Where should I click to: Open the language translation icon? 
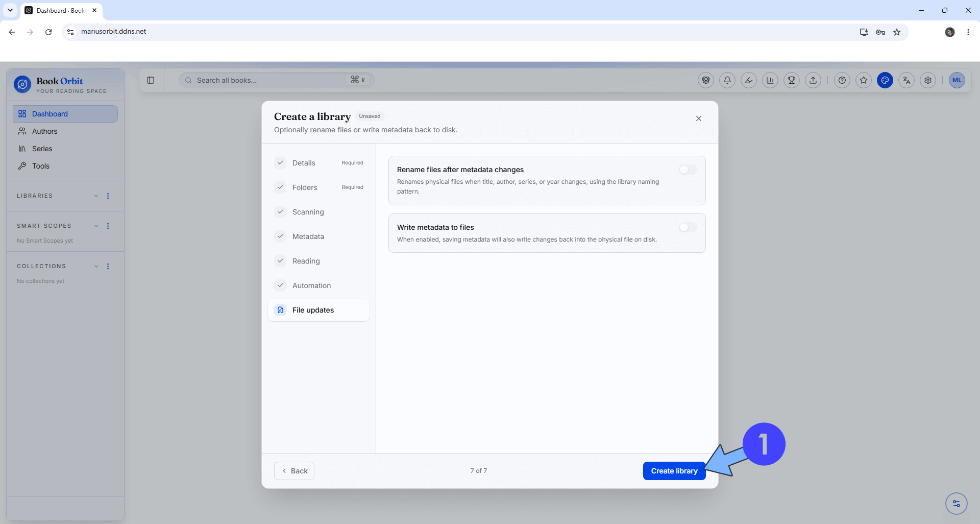click(x=906, y=80)
